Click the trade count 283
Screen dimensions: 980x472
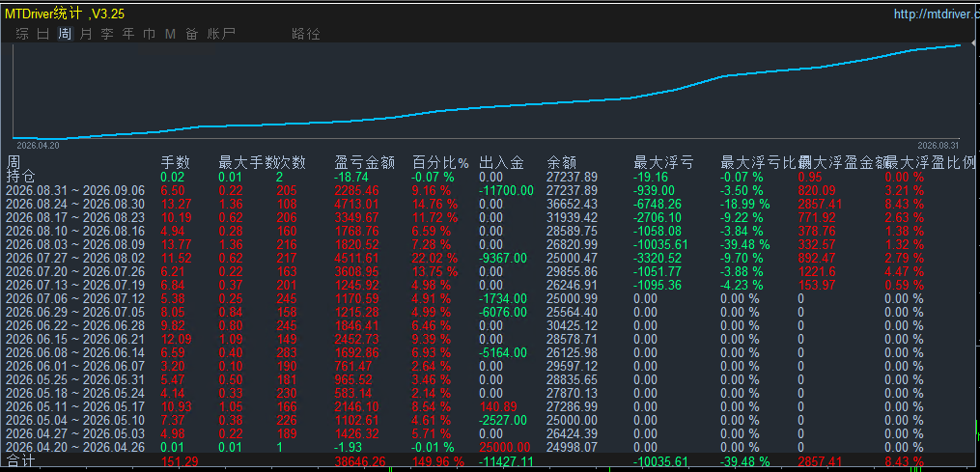[287, 352]
